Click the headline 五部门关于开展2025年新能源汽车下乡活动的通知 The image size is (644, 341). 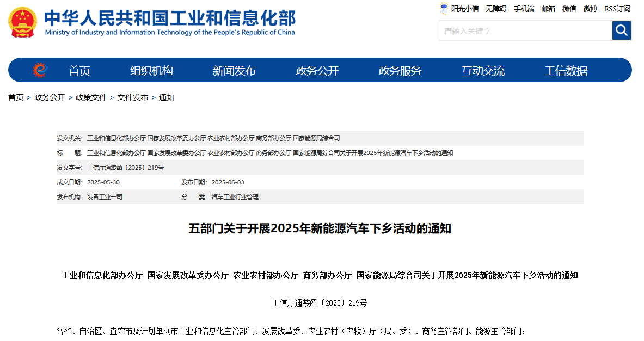pos(320,228)
